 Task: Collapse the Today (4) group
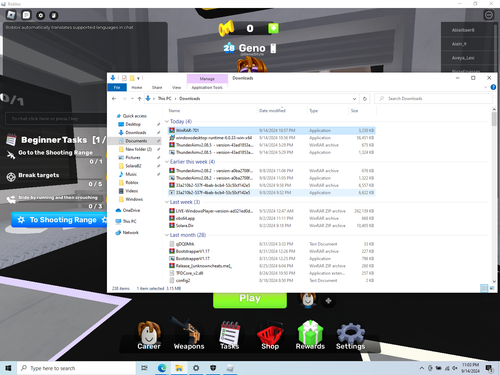[167, 121]
